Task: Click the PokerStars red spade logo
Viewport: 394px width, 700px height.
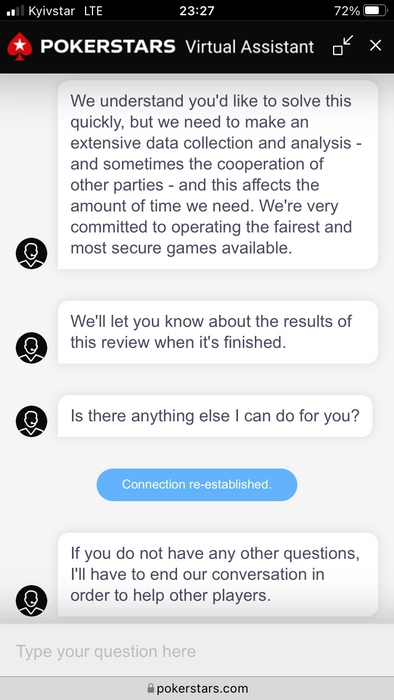Action: click(x=20, y=46)
